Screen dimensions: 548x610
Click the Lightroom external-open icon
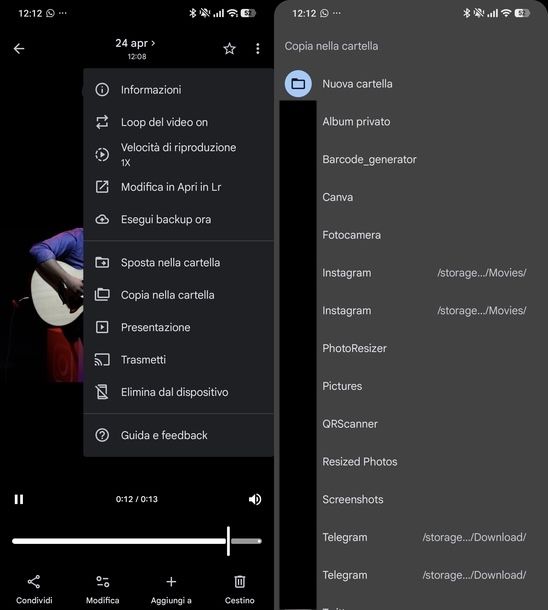click(x=102, y=187)
